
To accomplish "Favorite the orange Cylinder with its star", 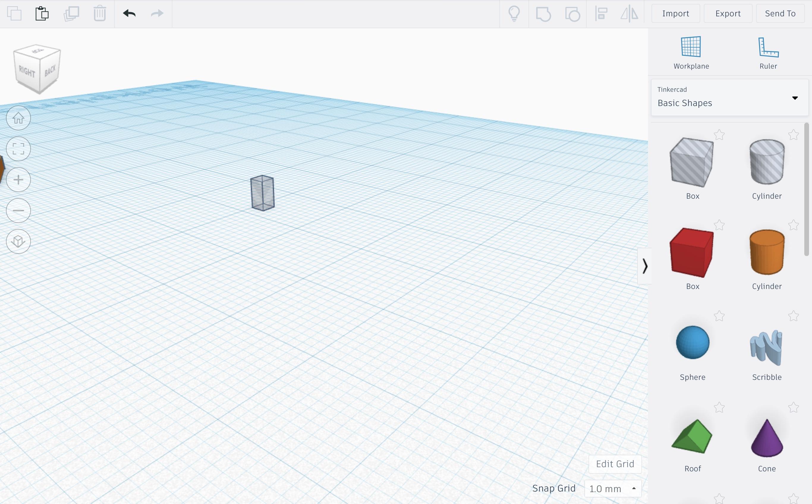I will [x=794, y=225].
